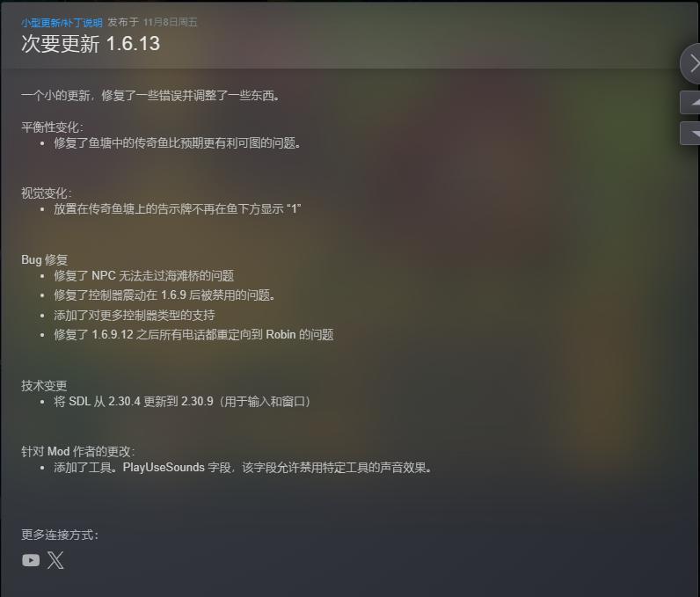Viewport: 700px width, 597px height.
Task: Click the Robin phone redirect fix entry
Action: (193, 335)
